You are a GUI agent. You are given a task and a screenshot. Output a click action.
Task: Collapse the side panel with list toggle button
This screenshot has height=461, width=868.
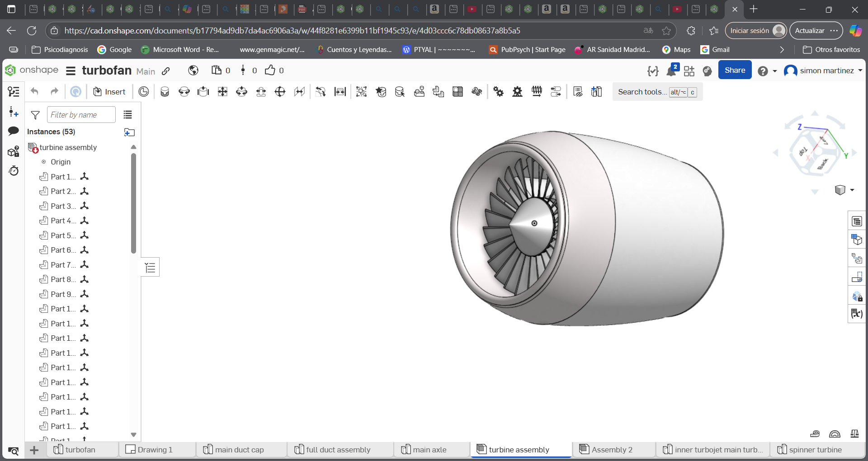151,268
